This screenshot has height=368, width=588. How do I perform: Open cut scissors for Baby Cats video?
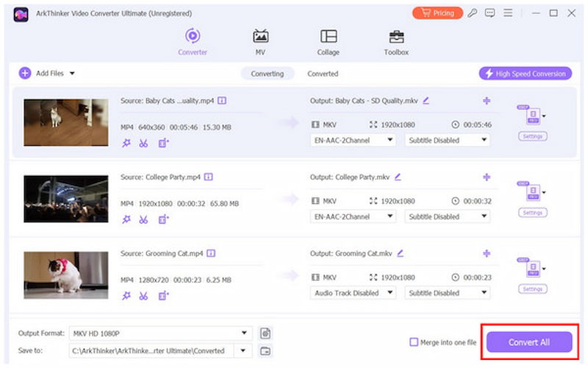click(x=143, y=143)
